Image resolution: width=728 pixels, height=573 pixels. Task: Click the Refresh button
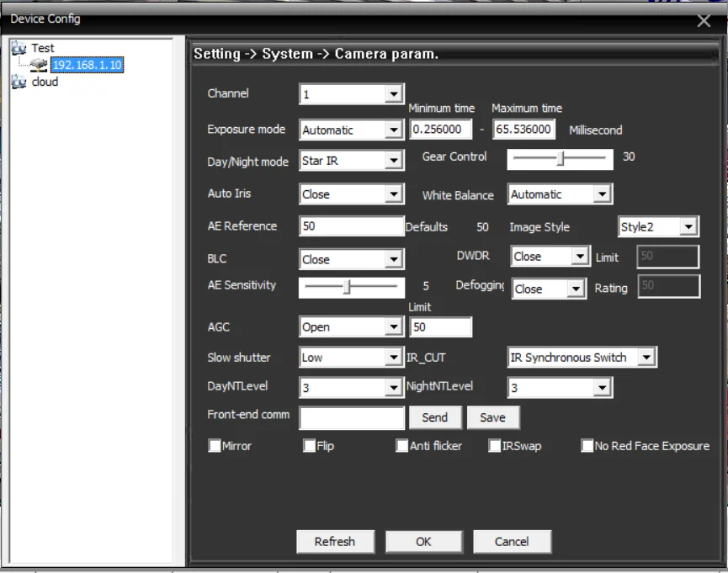coord(334,542)
